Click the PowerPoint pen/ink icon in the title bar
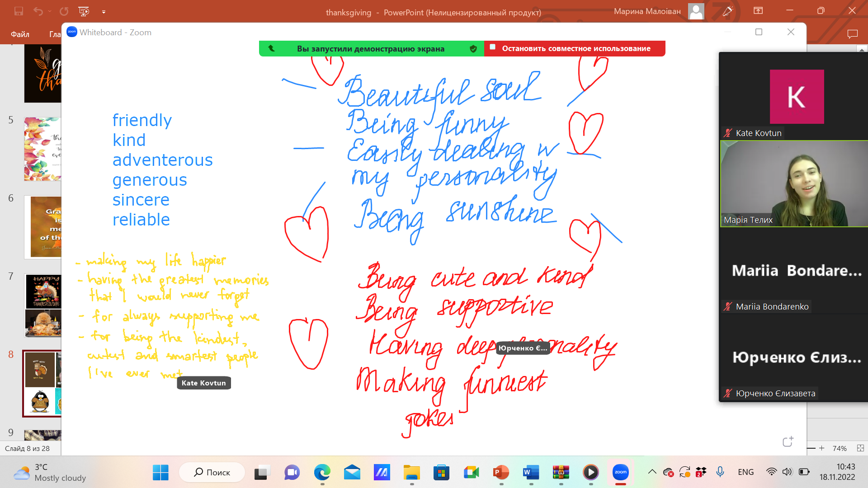The image size is (868, 488). pos(727,11)
